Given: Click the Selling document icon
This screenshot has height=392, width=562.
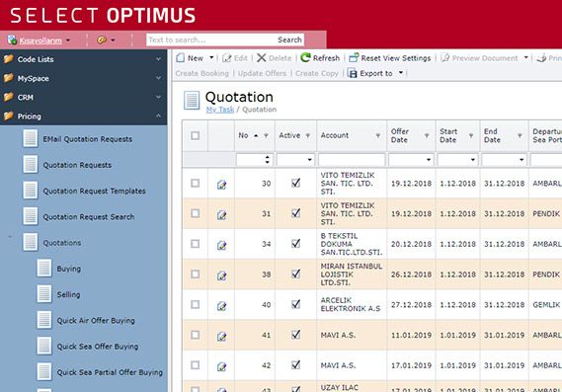Looking at the screenshot, I should pyautogui.click(x=44, y=294).
